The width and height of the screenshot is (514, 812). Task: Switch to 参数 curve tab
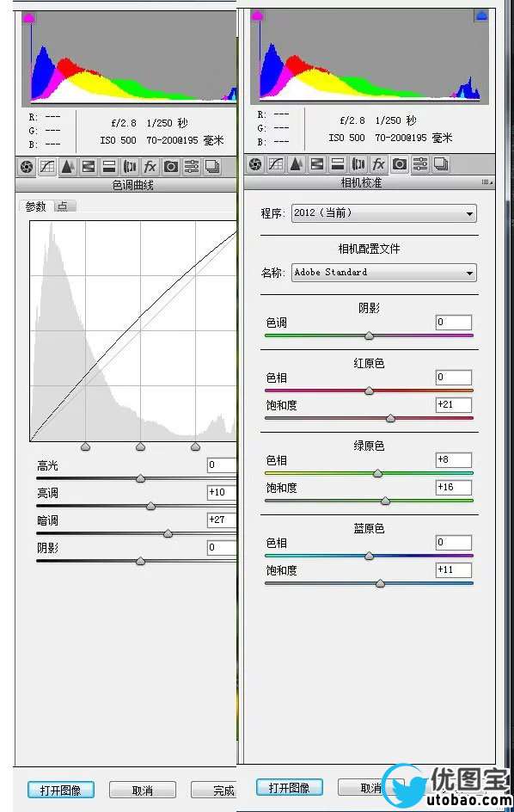point(36,206)
